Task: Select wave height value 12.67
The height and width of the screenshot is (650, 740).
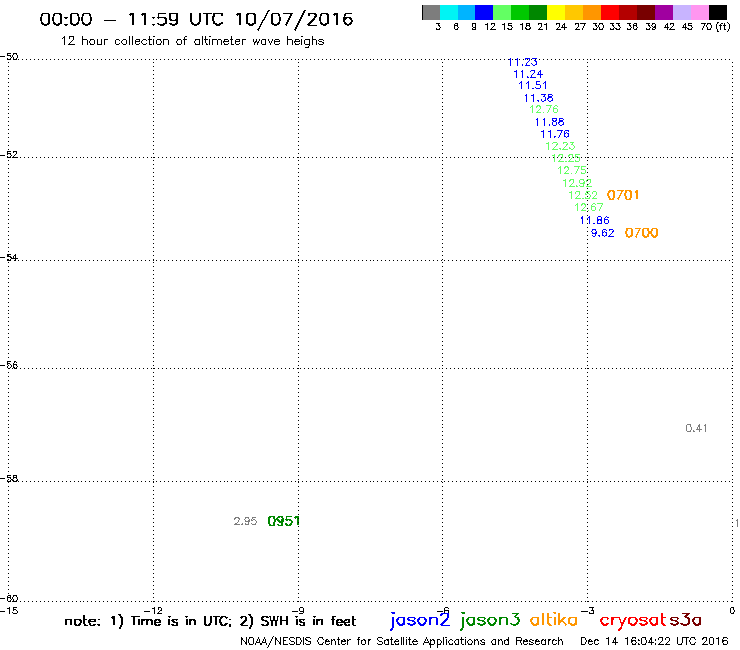Action: [x=589, y=207]
